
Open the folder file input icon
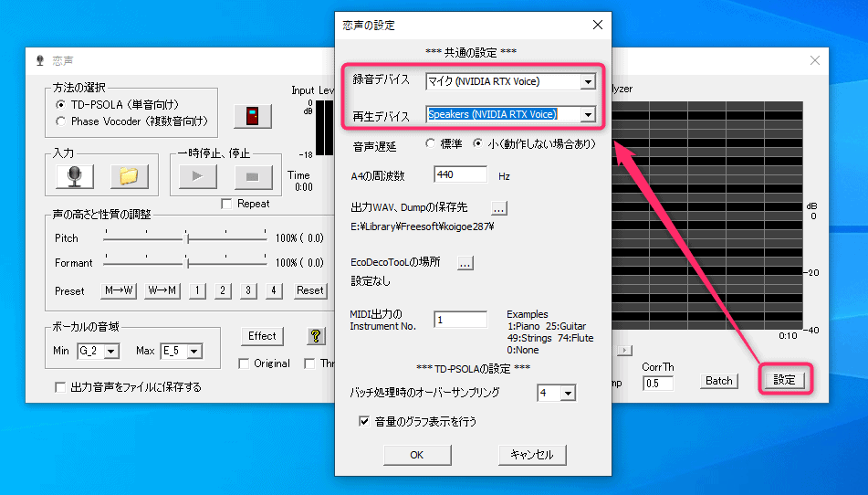(x=129, y=176)
